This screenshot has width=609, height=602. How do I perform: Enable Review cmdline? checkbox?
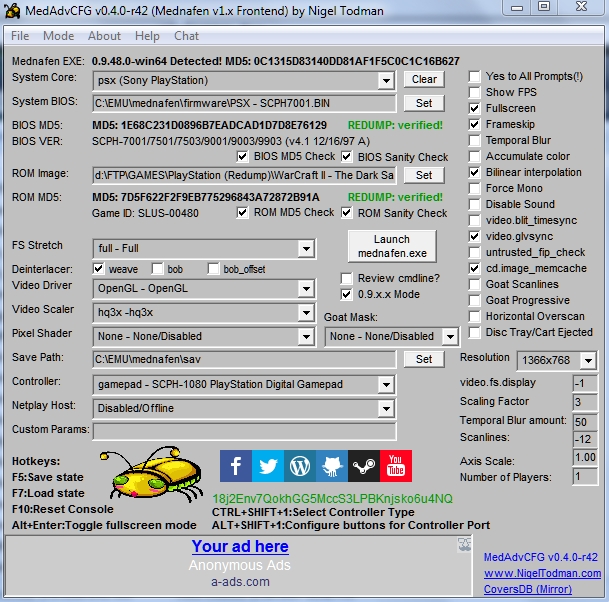346,278
